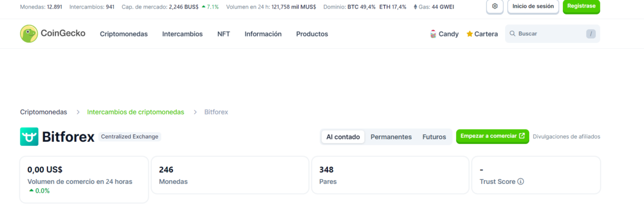
Task: Click the Inicio de sesión button
Action: click(533, 6)
